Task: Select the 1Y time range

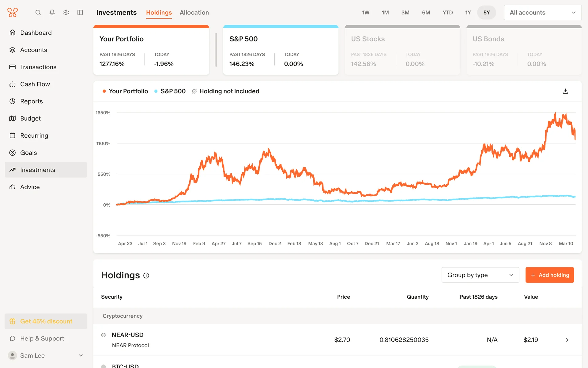Action: click(x=468, y=13)
